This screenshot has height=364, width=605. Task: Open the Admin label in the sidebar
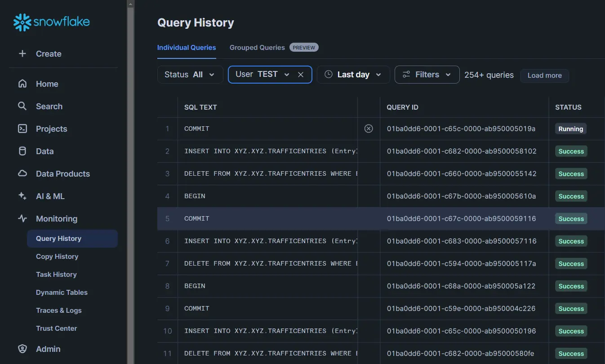(x=48, y=349)
